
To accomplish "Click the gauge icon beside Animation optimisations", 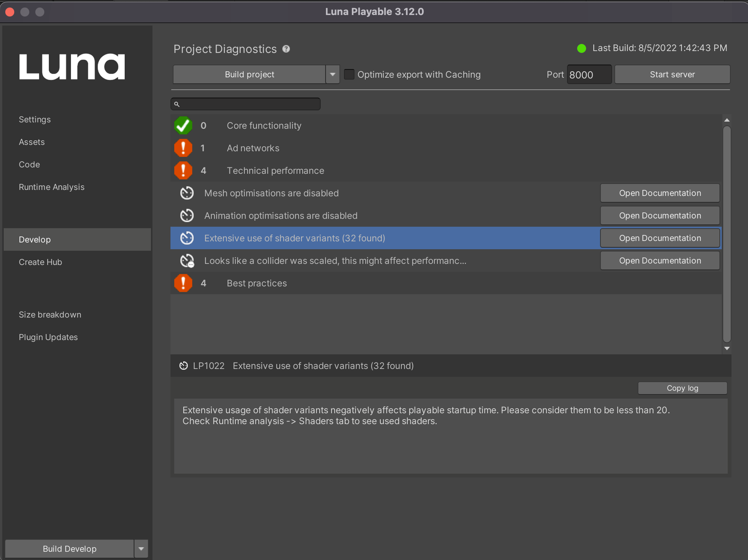I will (x=187, y=215).
